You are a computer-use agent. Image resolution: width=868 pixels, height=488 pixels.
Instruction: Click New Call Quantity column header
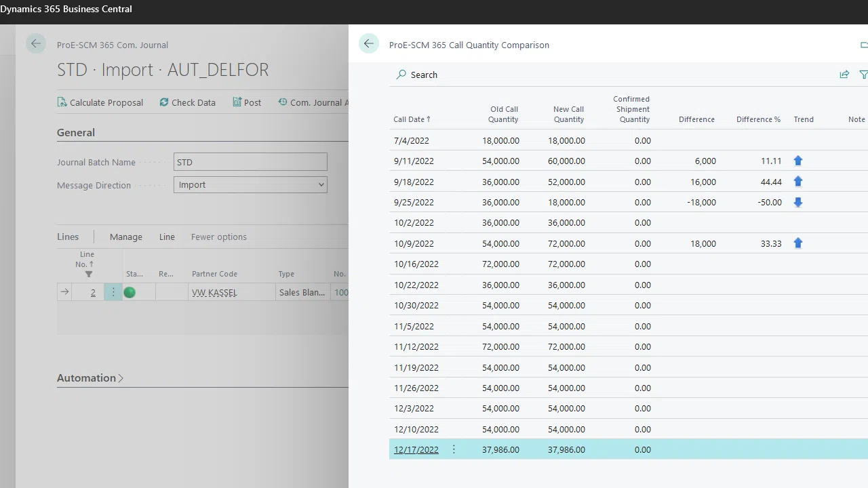568,114
